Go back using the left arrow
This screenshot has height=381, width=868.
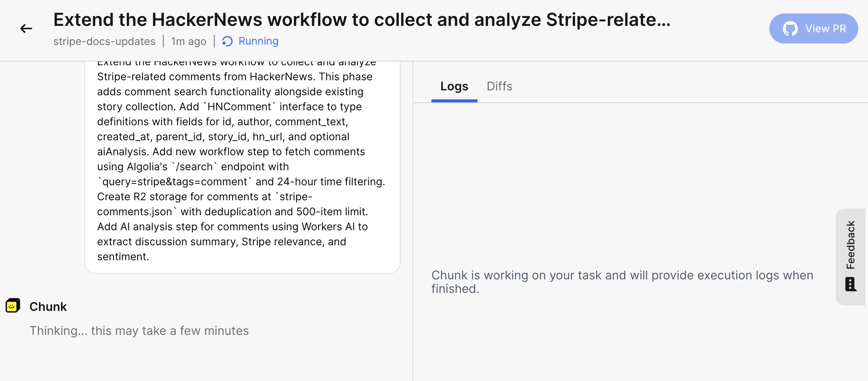[26, 28]
